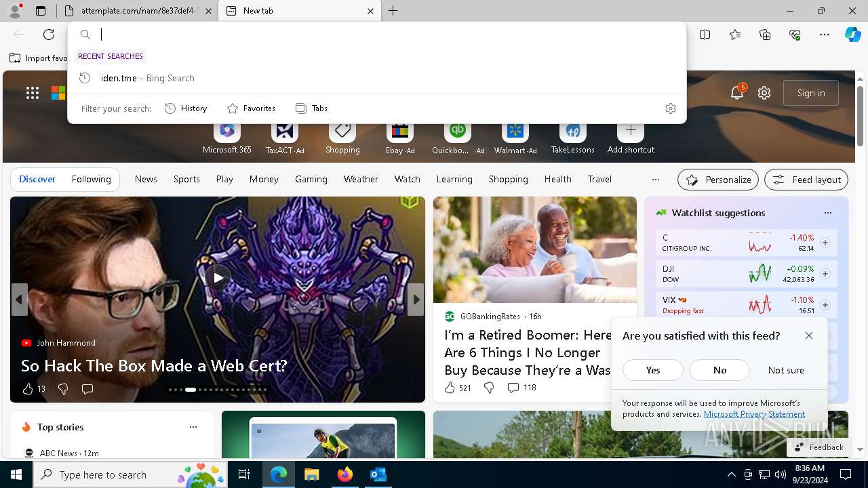Open TakeLessons shortcut tile
The height and width of the screenshot is (488, 868).
(573, 138)
